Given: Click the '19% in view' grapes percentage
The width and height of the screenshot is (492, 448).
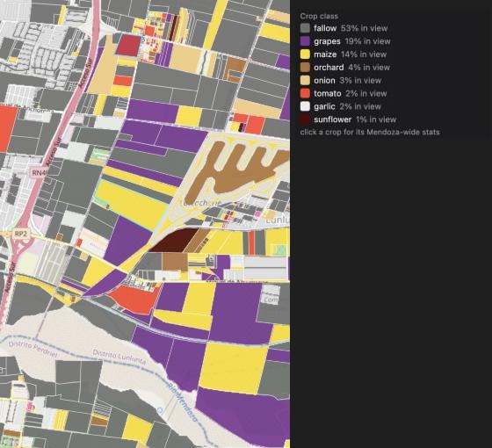Looking at the screenshot, I should [x=367, y=41].
